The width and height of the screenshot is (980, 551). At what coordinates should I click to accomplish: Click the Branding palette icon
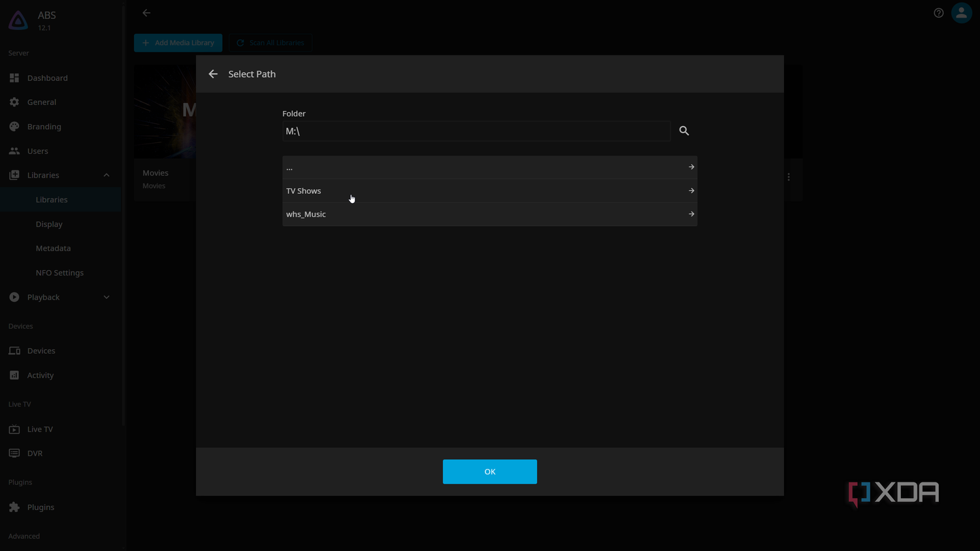[x=14, y=127]
